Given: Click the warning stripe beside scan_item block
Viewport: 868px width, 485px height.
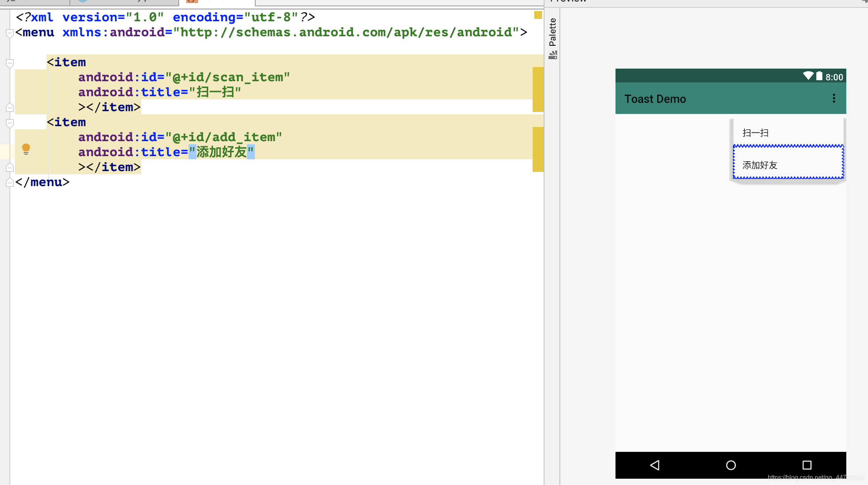Looking at the screenshot, I should coord(538,90).
